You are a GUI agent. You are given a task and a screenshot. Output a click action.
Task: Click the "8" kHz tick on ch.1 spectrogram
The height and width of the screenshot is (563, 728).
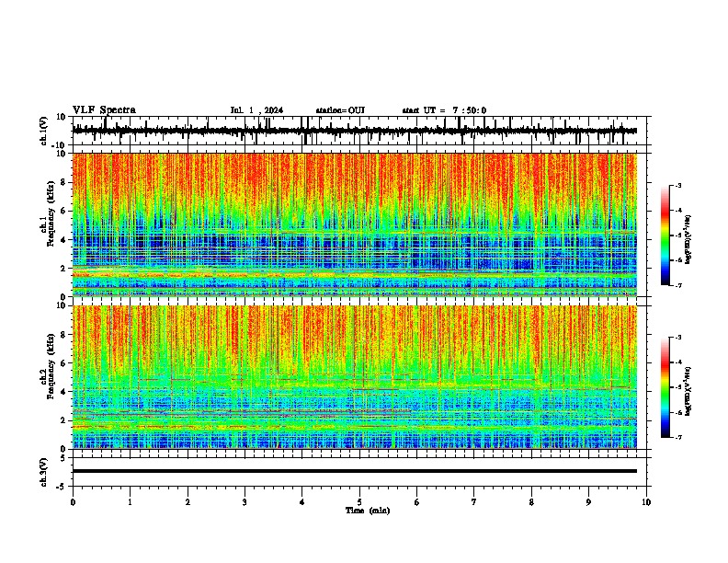(63, 182)
